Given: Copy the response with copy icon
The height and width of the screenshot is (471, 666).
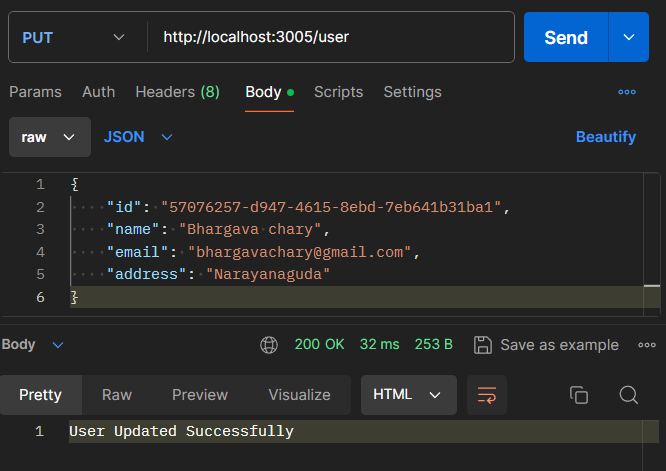Looking at the screenshot, I should [x=579, y=395].
